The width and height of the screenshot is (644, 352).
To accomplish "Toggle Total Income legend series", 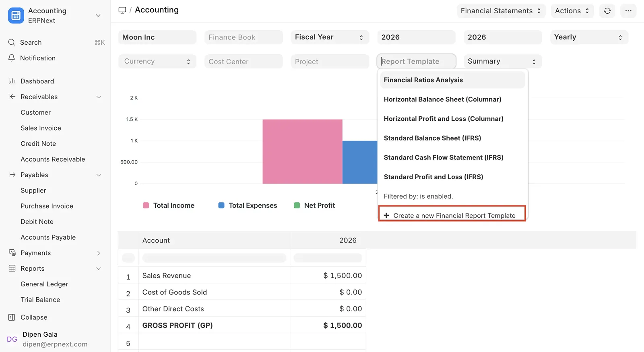I will click(x=169, y=205).
